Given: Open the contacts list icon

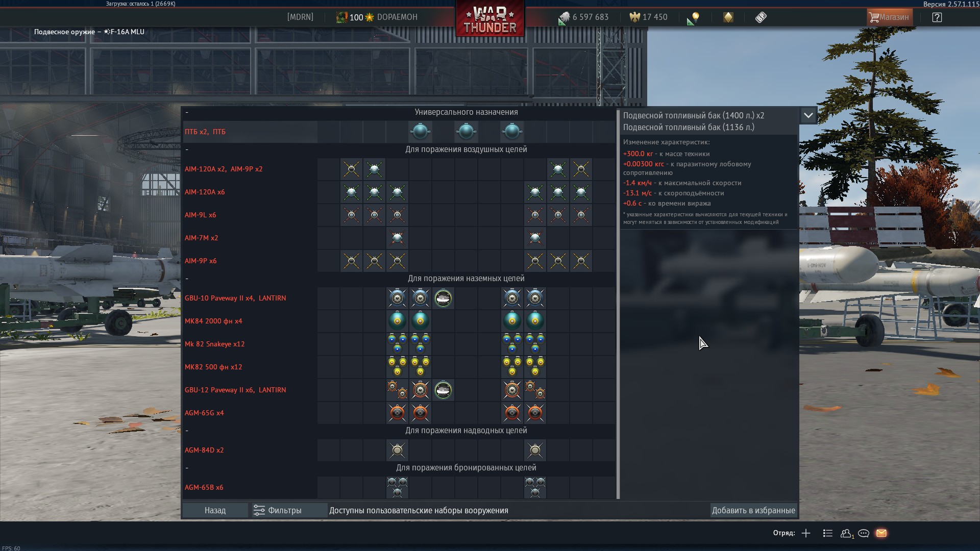Looking at the screenshot, I should click(x=828, y=533).
